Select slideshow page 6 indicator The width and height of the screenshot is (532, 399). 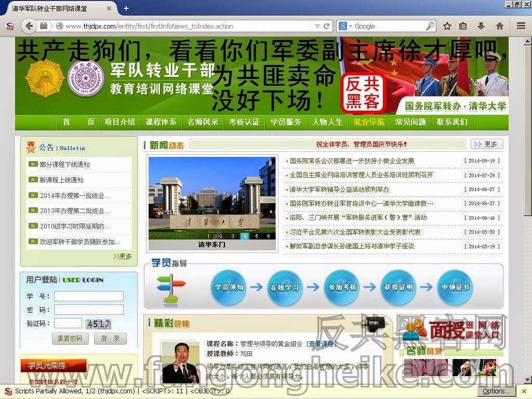(x=269, y=236)
